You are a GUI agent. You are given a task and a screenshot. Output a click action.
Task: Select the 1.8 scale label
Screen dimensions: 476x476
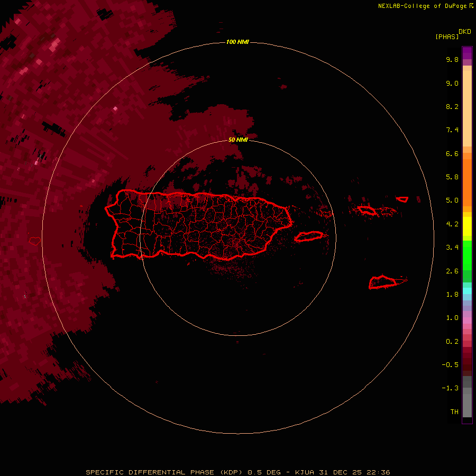pos(452,295)
